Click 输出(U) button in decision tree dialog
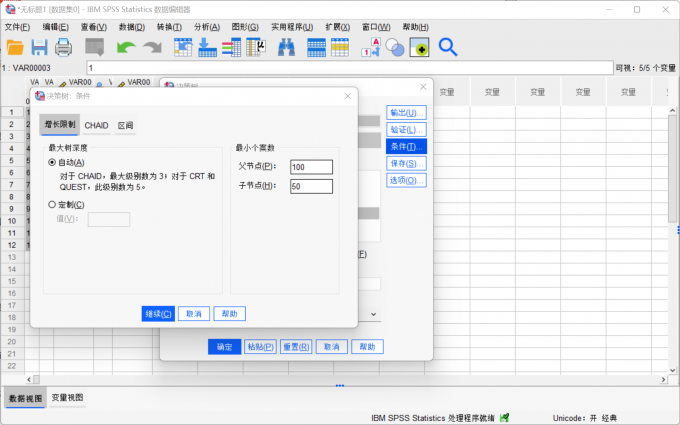The height and width of the screenshot is (425, 680). (x=406, y=113)
